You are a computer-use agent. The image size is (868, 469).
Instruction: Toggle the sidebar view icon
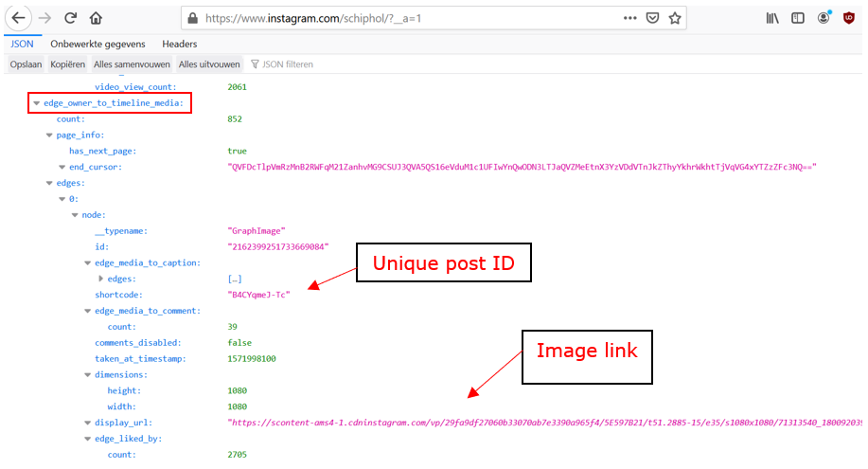click(x=798, y=18)
